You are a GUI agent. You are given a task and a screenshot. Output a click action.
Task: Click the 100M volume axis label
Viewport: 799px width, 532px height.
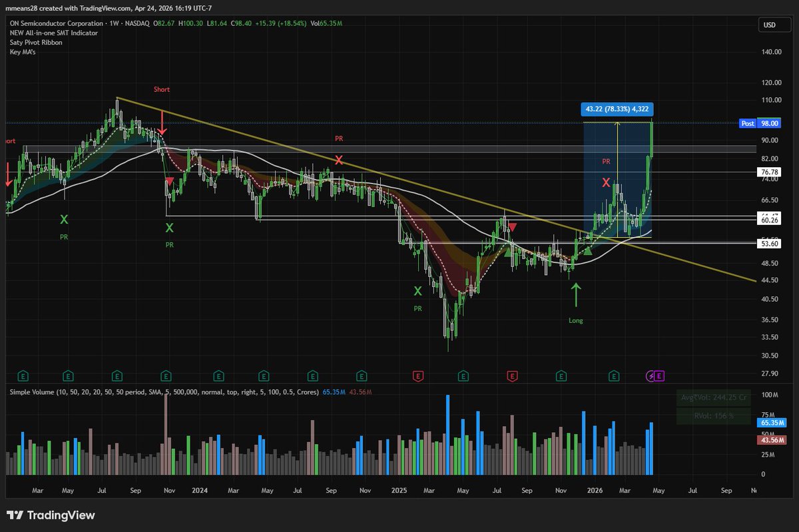[771, 396]
